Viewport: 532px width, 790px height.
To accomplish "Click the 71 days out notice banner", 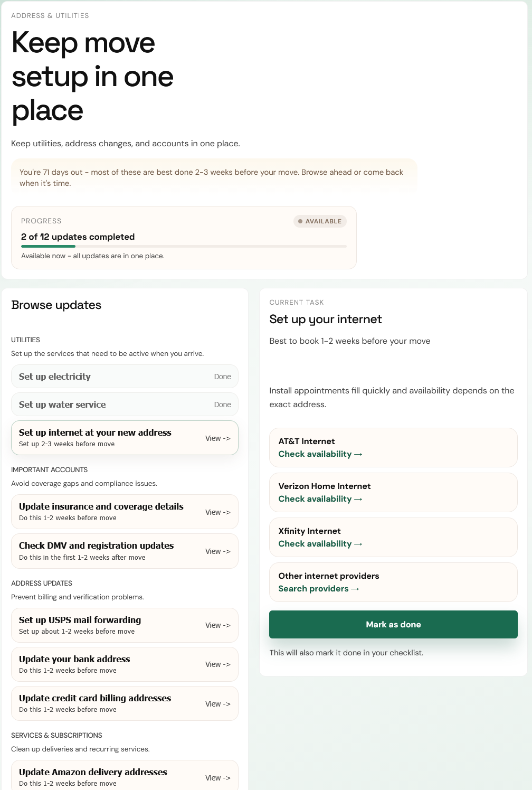I will tap(214, 177).
